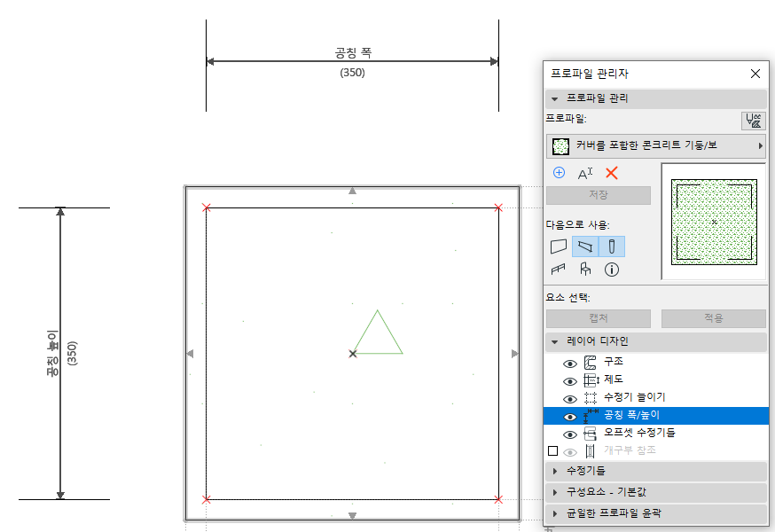Collapse the 레이어 디자인 section

point(656,341)
